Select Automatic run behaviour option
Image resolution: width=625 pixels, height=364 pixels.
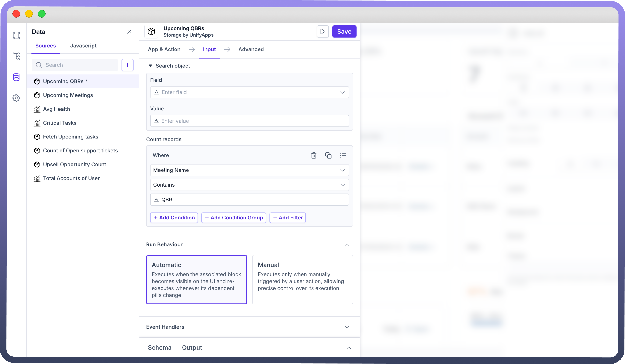[196, 279]
